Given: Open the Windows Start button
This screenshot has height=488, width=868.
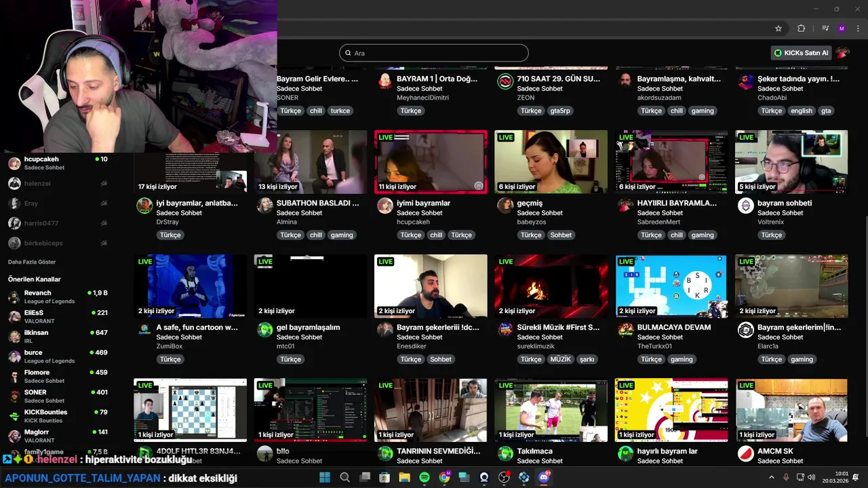Looking at the screenshot, I should pos(325,477).
